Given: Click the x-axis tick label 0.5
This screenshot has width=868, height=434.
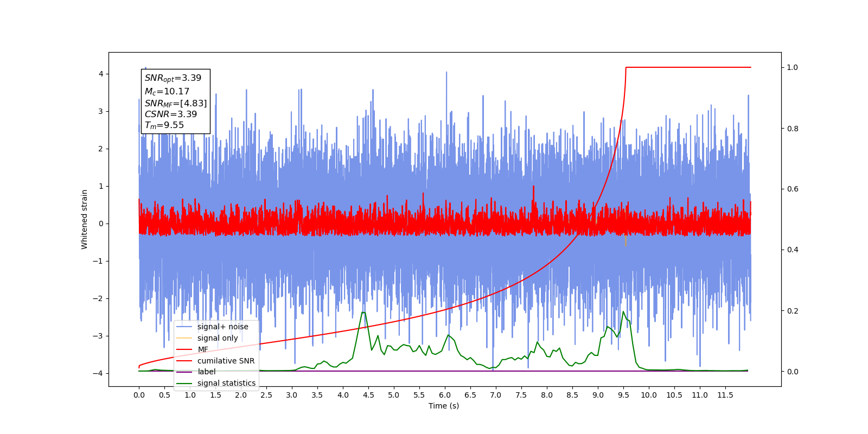Looking at the screenshot, I should point(164,395).
